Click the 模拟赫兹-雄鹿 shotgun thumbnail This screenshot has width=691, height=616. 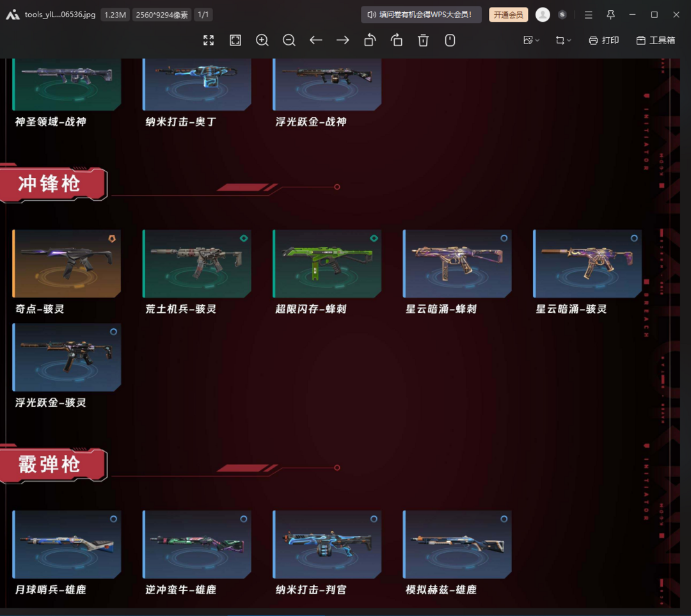[457, 544]
